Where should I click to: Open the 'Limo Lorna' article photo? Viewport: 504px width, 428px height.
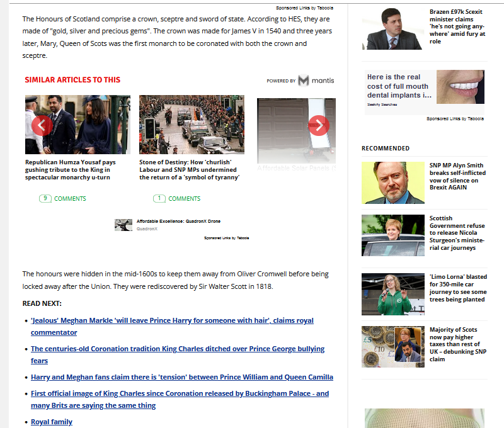[392, 294]
